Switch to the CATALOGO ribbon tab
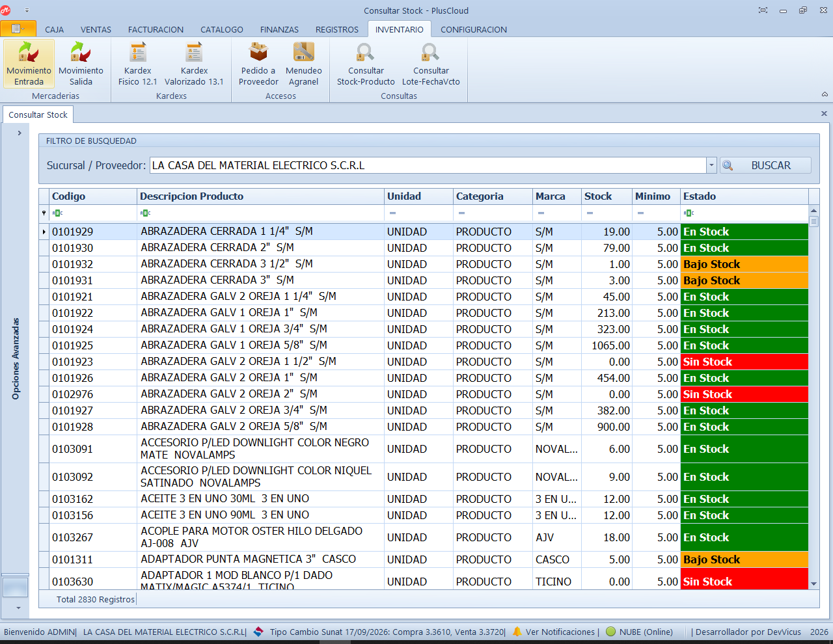The width and height of the screenshot is (833, 644). point(221,29)
